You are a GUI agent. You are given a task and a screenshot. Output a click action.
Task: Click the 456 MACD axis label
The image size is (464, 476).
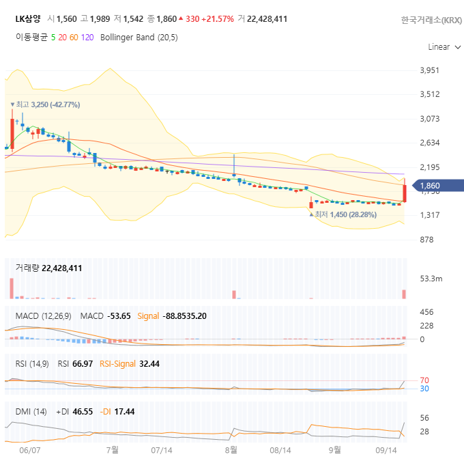coord(426,312)
